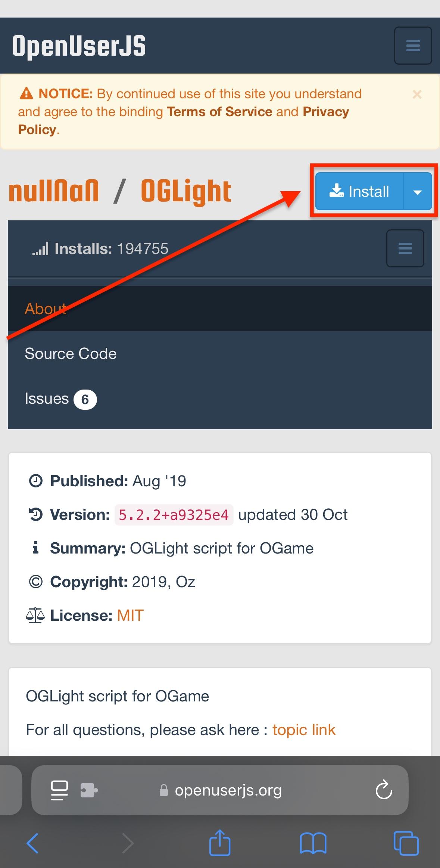Open the Issues tab
This screenshot has height=868, width=440.
coord(47,399)
